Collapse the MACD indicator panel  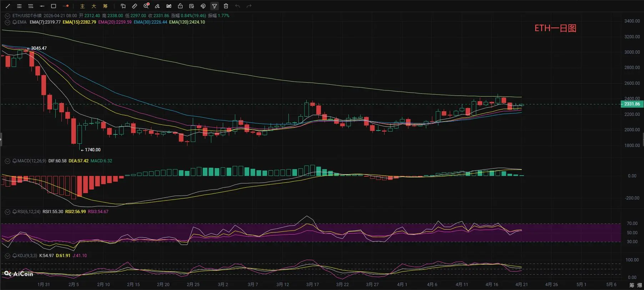[x=7, y=161]
